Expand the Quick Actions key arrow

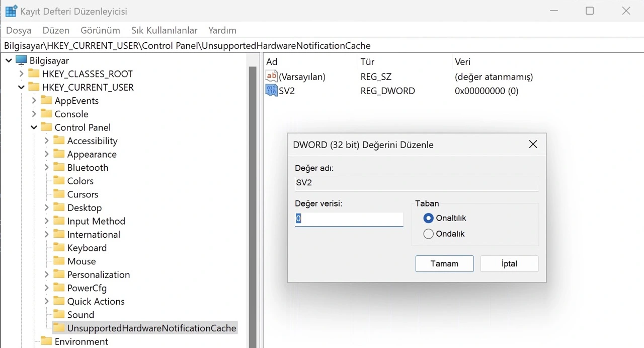[46, 301]
